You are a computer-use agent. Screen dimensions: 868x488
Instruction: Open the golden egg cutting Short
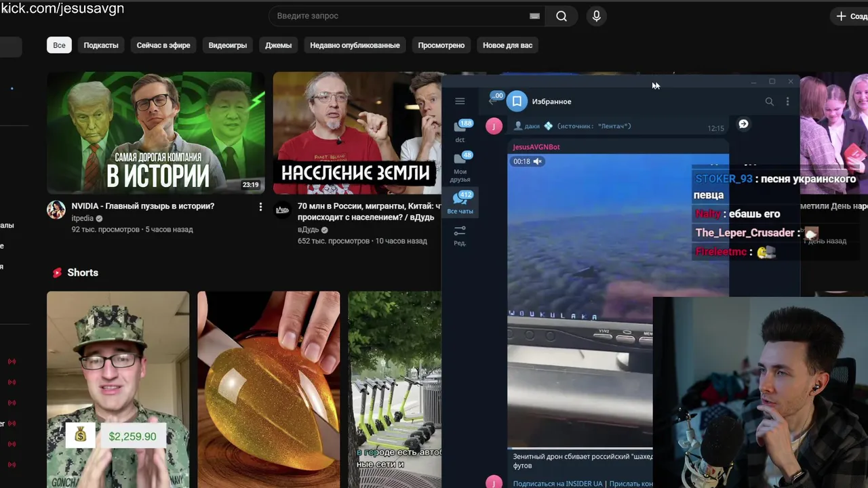pyautogui.click(x=269, y=389)
